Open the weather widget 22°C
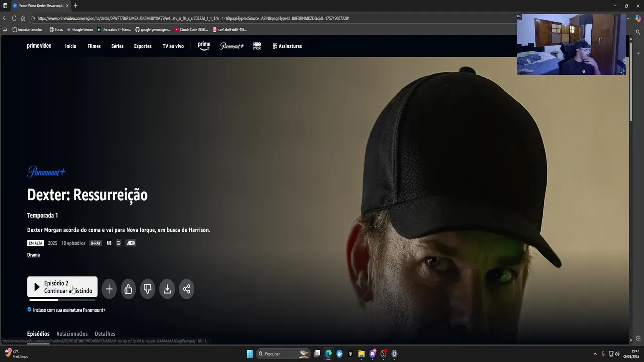The height and width of the screenshot is (362, 644). pyautogui.click(x=16, y=354)
